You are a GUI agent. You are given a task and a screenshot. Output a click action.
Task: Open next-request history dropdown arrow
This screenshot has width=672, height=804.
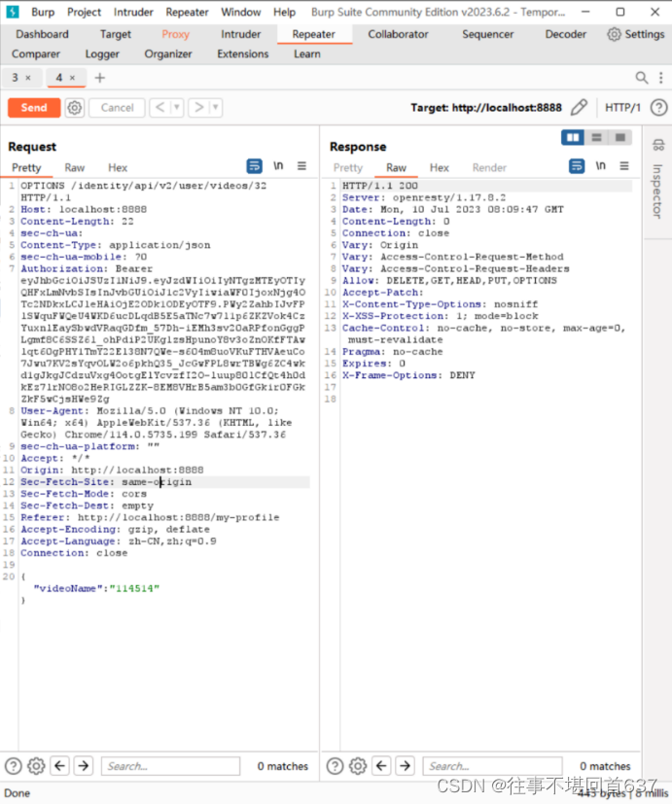(216, 108)
